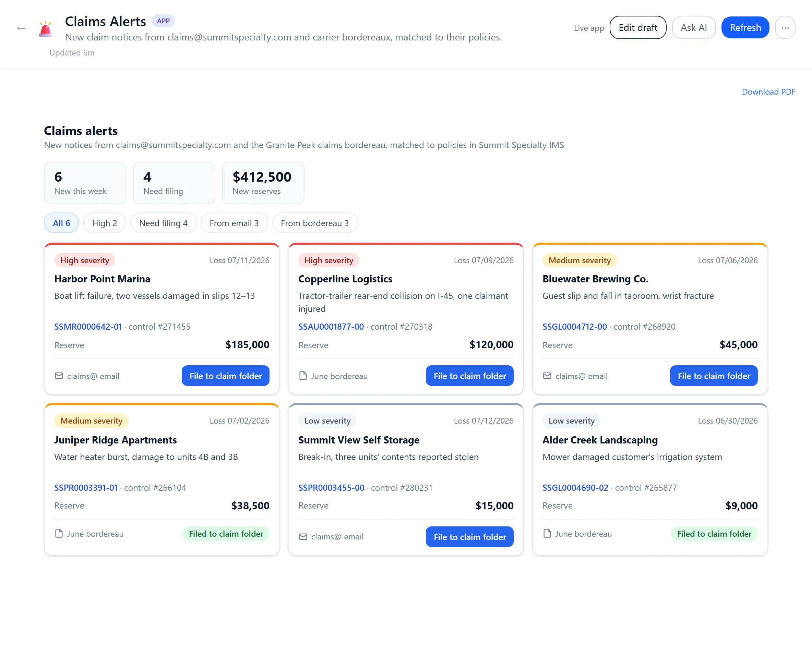Click the $15,000 reserve amount
Screen dimensions: 812x658
(494, 505)
